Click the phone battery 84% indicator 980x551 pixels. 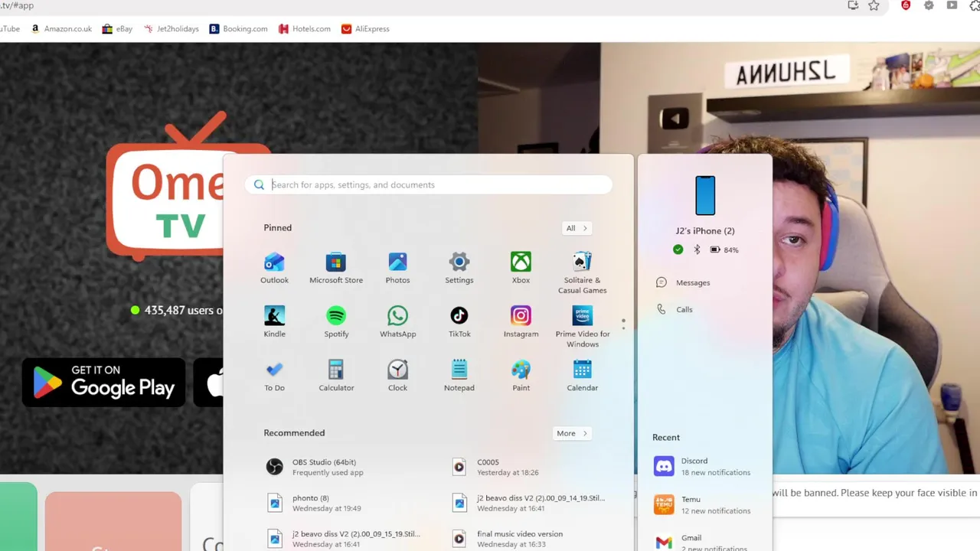[x=724, y=249]
